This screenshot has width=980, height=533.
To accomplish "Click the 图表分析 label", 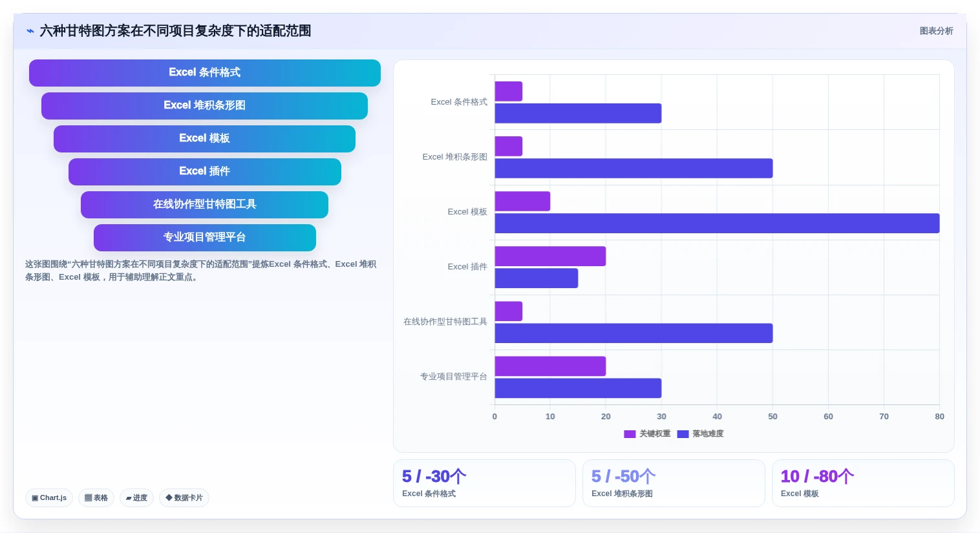I will (936, 31).
